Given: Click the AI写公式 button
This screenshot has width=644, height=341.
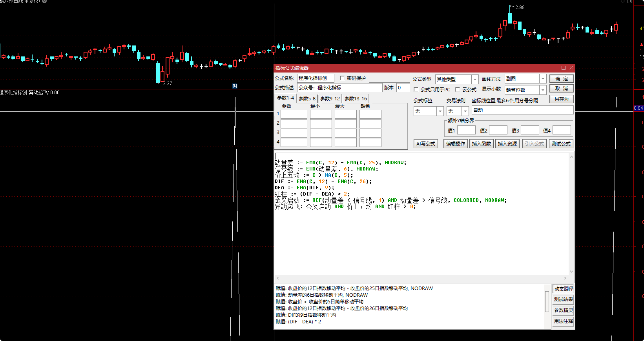Looking at the screenshot, I should pyautogui.click(x=426, y=144).
